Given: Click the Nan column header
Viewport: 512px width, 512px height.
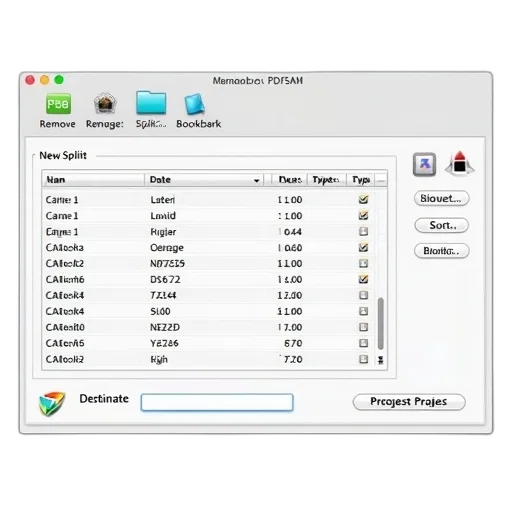Looking at the screenshot, I should (93, 180).
